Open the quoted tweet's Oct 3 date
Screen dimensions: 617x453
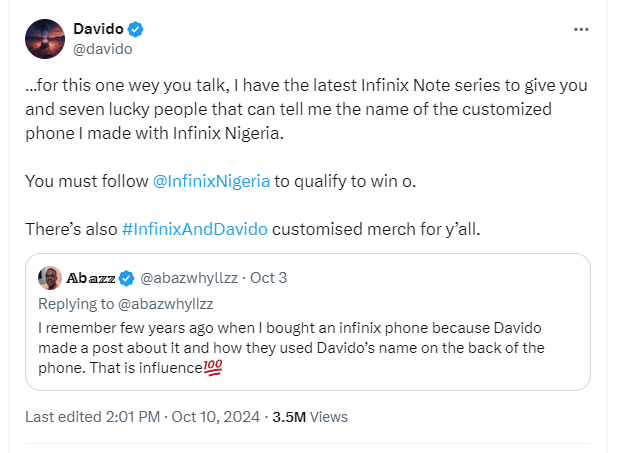[x=267, y=277]
